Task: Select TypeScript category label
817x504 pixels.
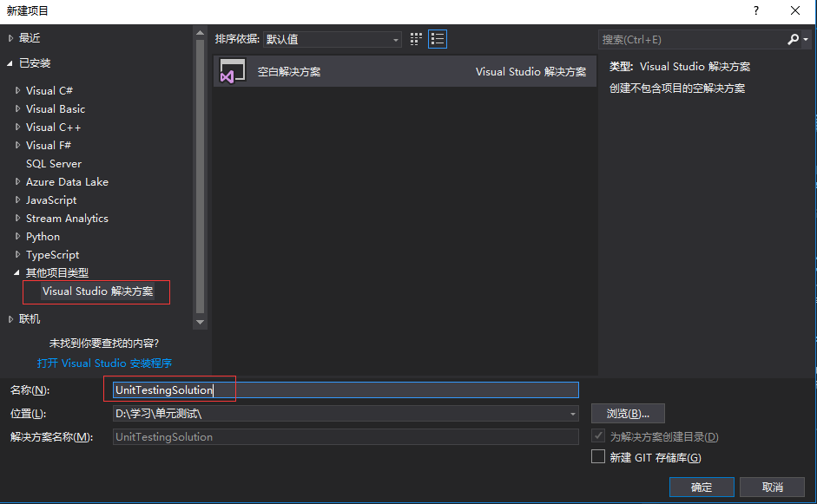Action: point(53,255)
